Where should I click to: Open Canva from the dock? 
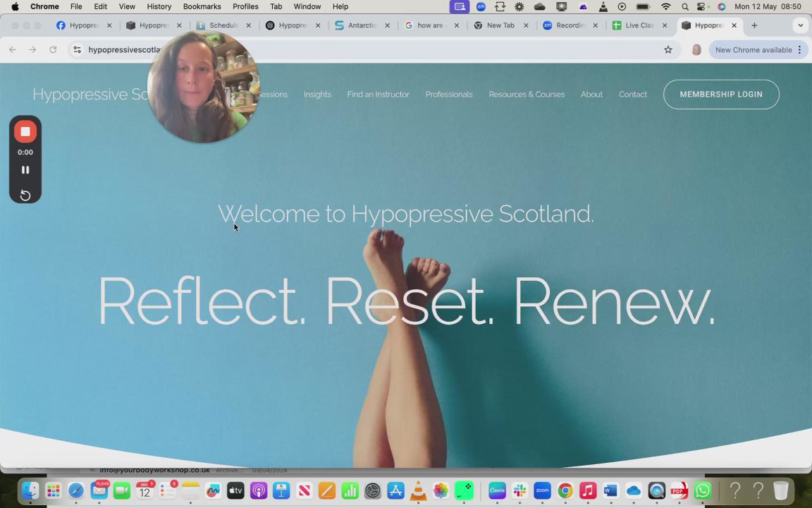[497, 490]
